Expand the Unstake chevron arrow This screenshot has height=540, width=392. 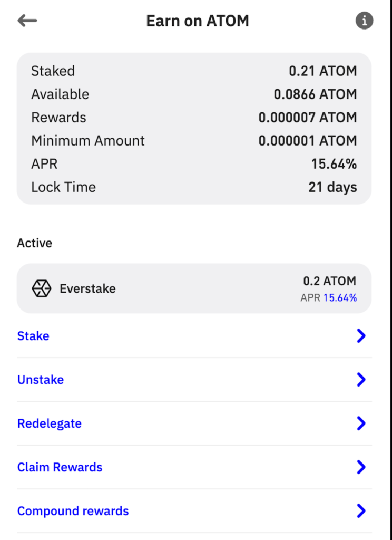361,380
